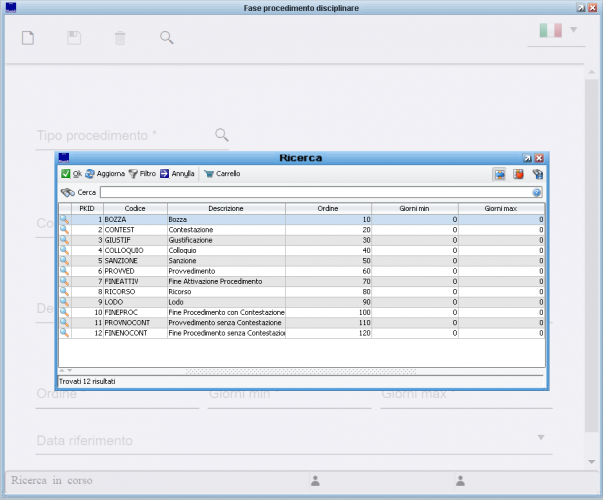Viewport: 603px width, 500px height.
Task: Click inside the Cerca search text field
Action: tap(315, 192)
